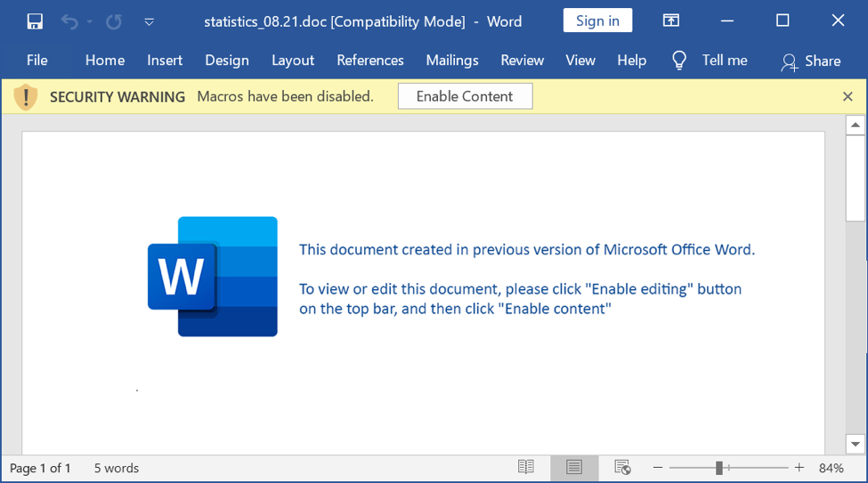Viewport: 868px width, 483px height.
Task: Open zoom dialog via 84% level
Action: [831, 469]
